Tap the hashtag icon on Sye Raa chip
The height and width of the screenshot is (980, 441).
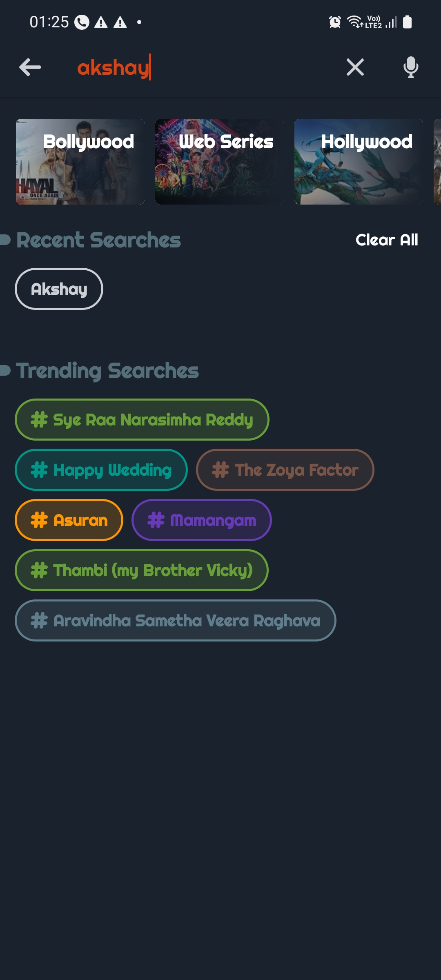[x=39, y=419]
